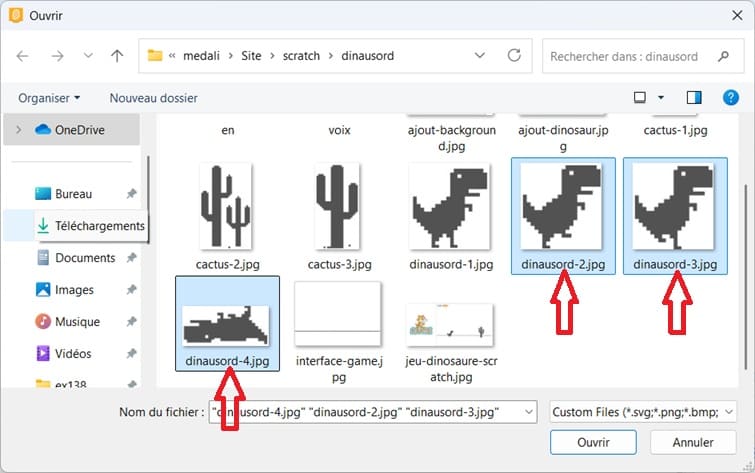Toggle the preview pane icon
This screenshot has width=755, height=473.
click(x=694, y=98)
